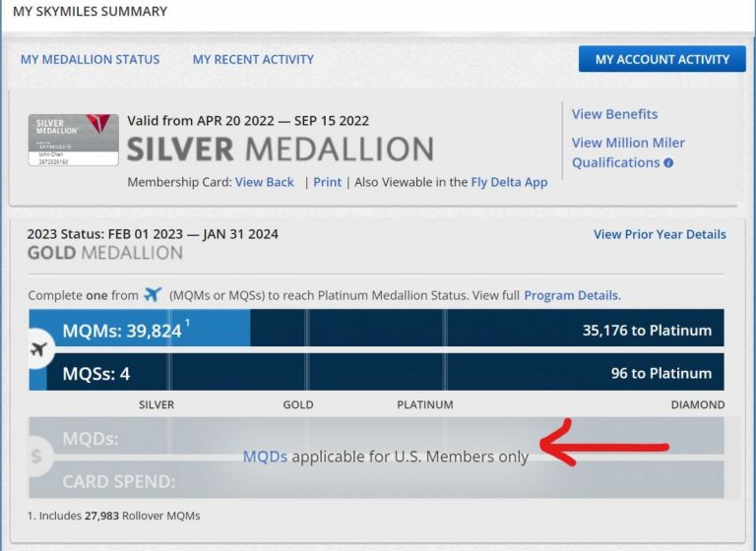Viewport: 756px width, 551px height.
Task: Click the Silver Medallion membership card image
Action: 73,140
